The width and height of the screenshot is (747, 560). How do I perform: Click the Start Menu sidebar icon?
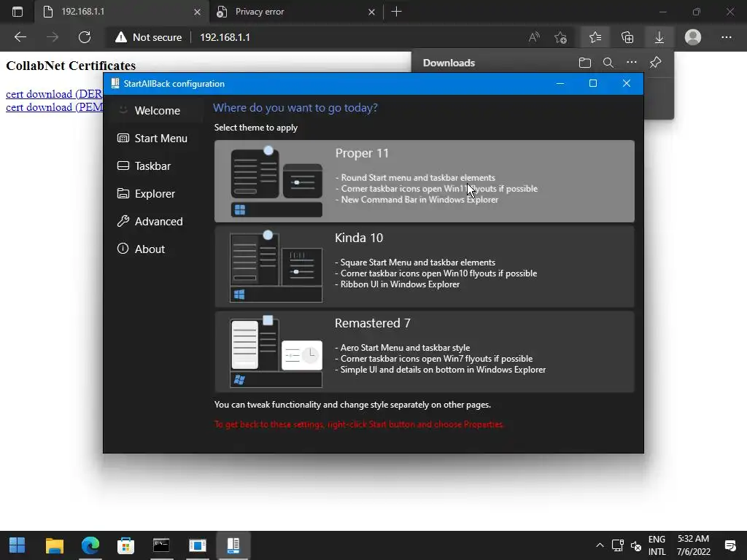123,138
